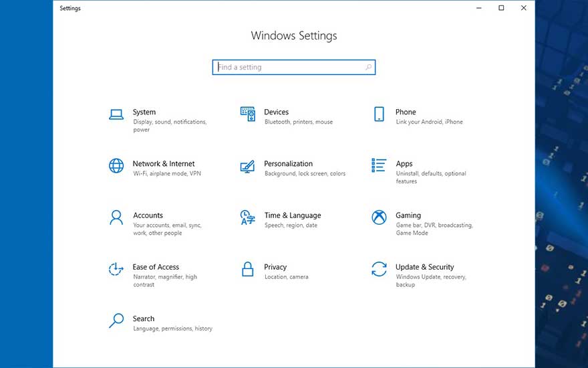Click 'Bluetooth, printers, mouse' description
Viewport: 588px width, 368px height.
click(x=299, y=122)
